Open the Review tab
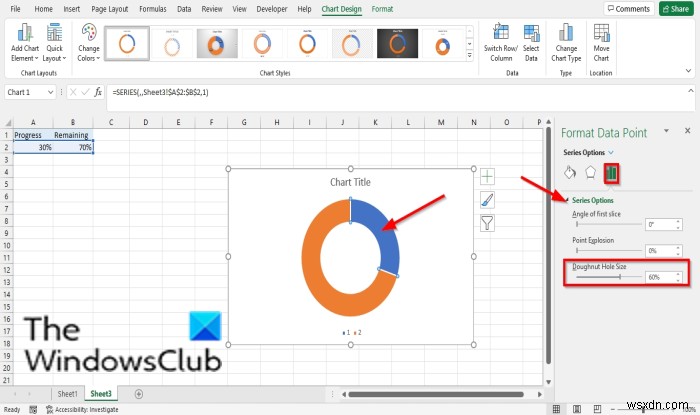Screen dimensions: 700x415 click(x=212, y=8)
